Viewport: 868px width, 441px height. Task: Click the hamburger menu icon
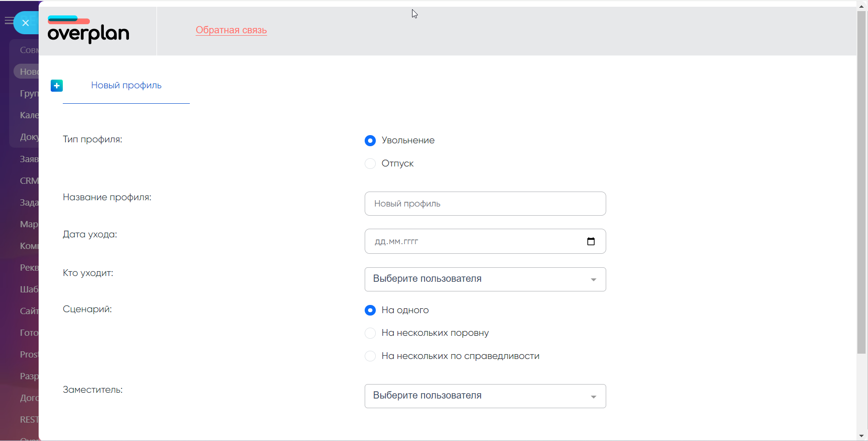tap(8, 21)
